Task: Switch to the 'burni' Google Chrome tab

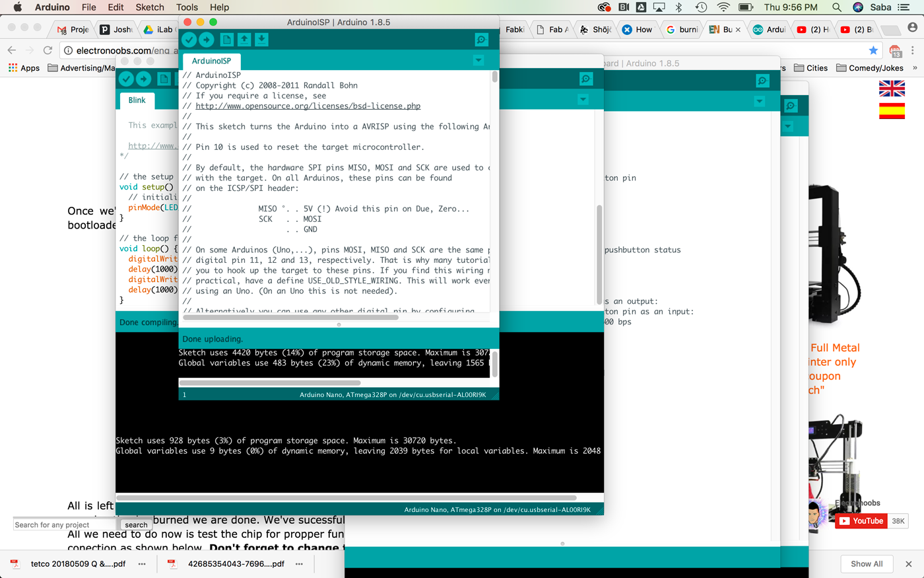Action: [682, 29]
